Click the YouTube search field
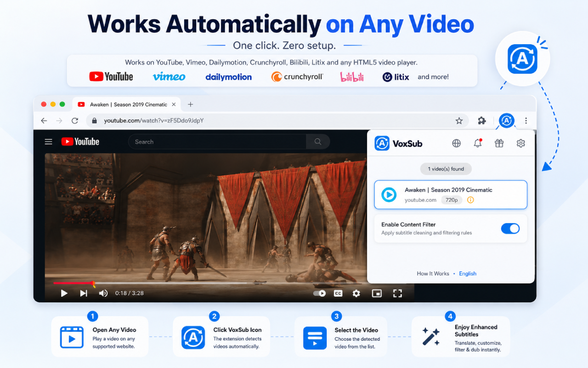 click(x=217, y=142)
